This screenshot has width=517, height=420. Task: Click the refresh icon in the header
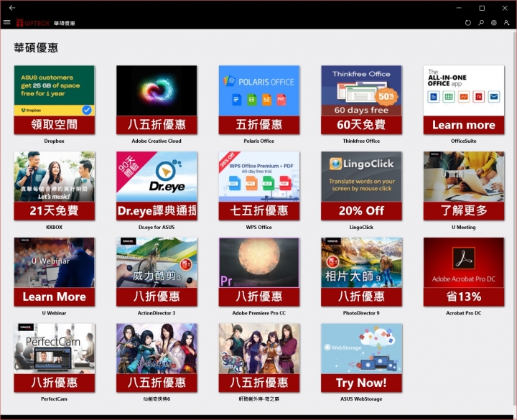pyautogui.click(x=468, y=23)
